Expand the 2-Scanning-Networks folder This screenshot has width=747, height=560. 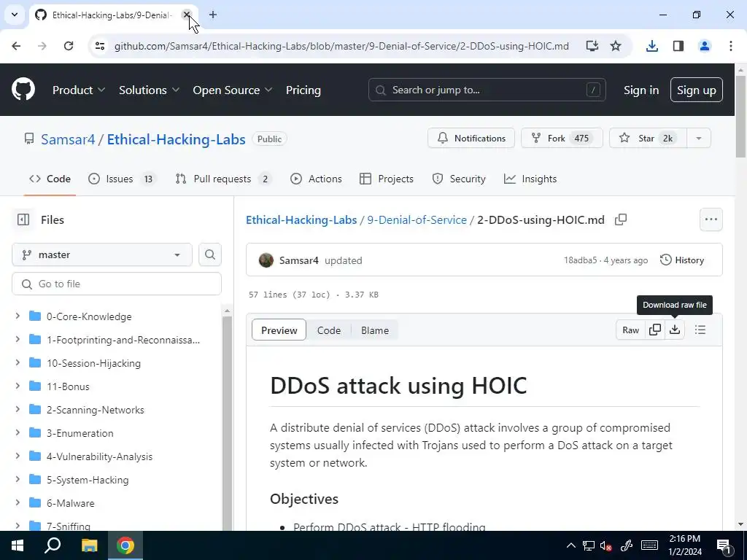(18, 410)
